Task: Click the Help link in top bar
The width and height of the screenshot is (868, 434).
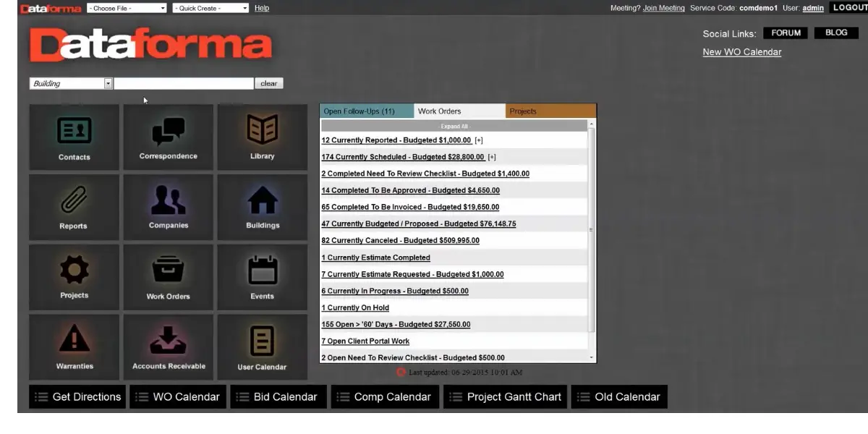Action: coord(262,8)
